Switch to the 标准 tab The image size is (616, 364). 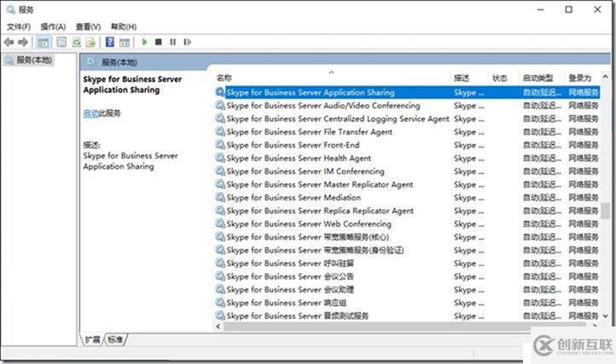(x=115, y=339)
